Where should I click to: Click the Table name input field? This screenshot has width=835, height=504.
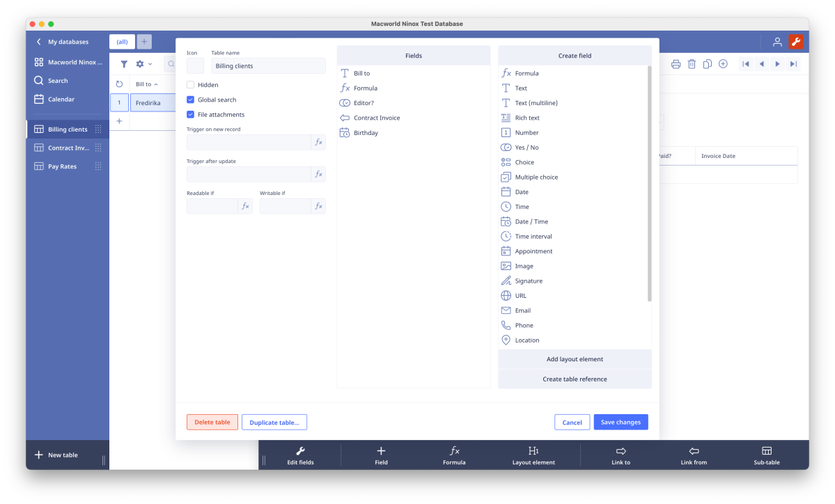[x=268, y=66]
